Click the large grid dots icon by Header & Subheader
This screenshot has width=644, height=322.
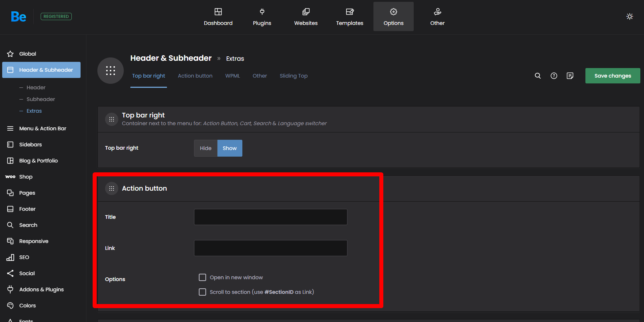point(110,71)
